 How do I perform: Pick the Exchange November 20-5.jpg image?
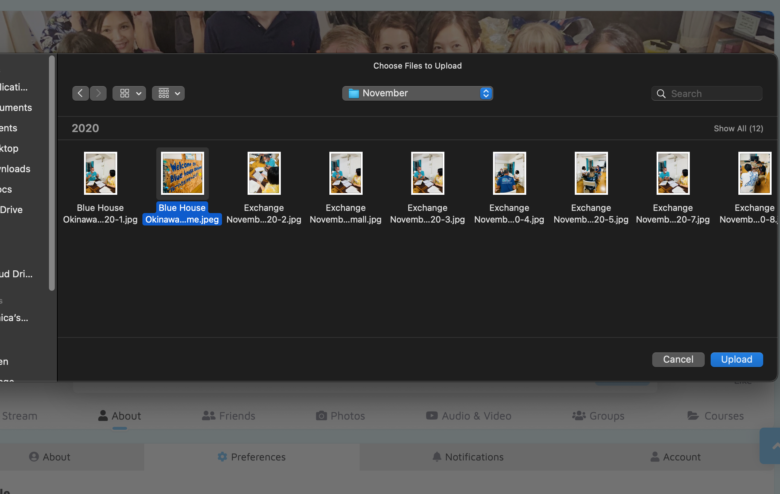coord(591,173)
